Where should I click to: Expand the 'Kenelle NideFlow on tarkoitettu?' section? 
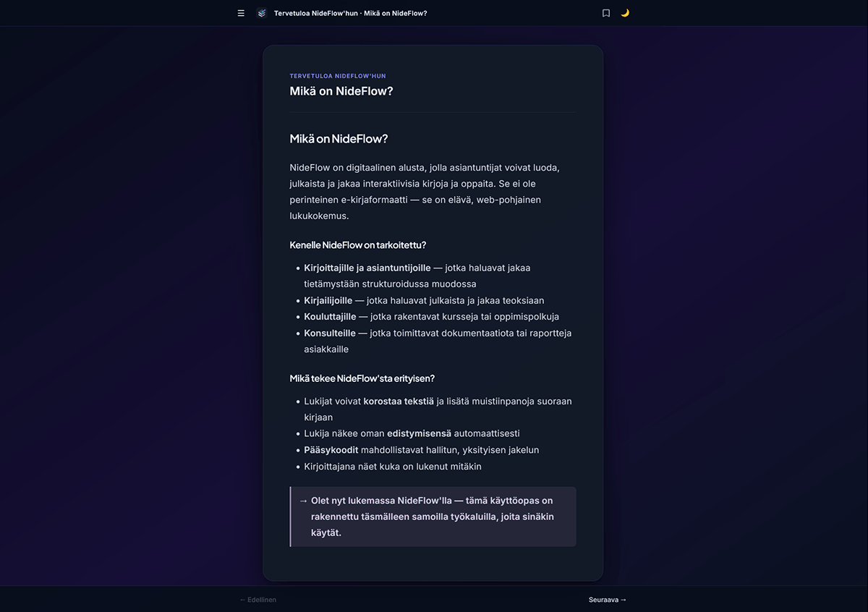[x=357, y=245]
